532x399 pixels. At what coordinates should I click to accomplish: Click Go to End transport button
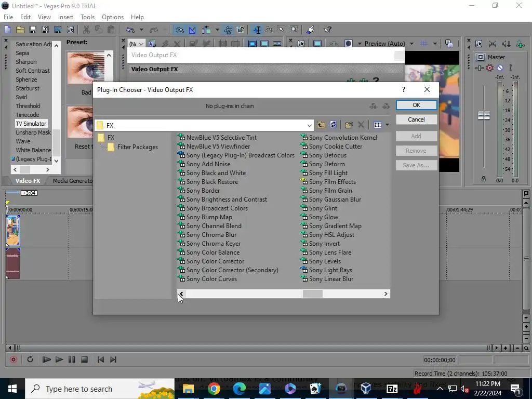click(113, 360)
